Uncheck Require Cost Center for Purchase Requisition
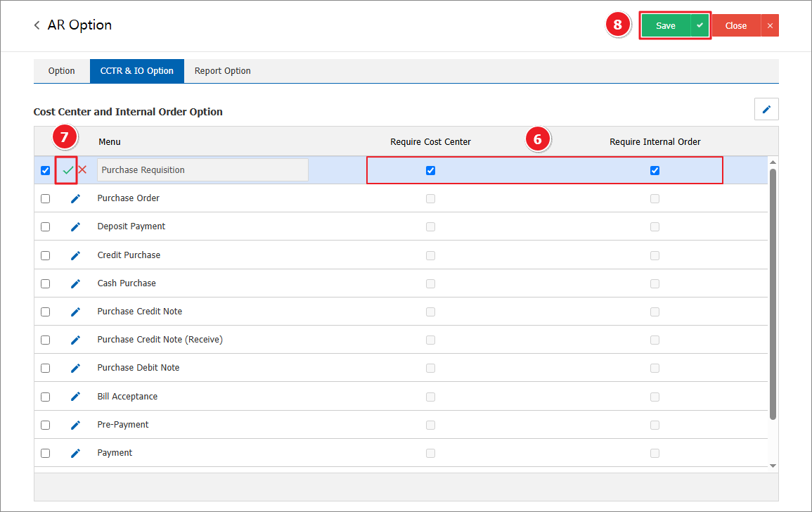This screenshot has height=512, width=812. [x=430, y=170]
